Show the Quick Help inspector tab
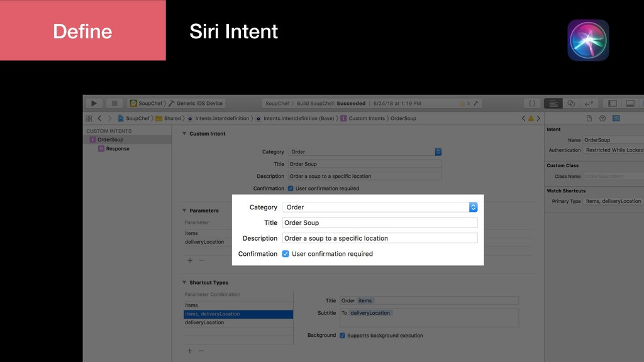 tap(602, 118)
